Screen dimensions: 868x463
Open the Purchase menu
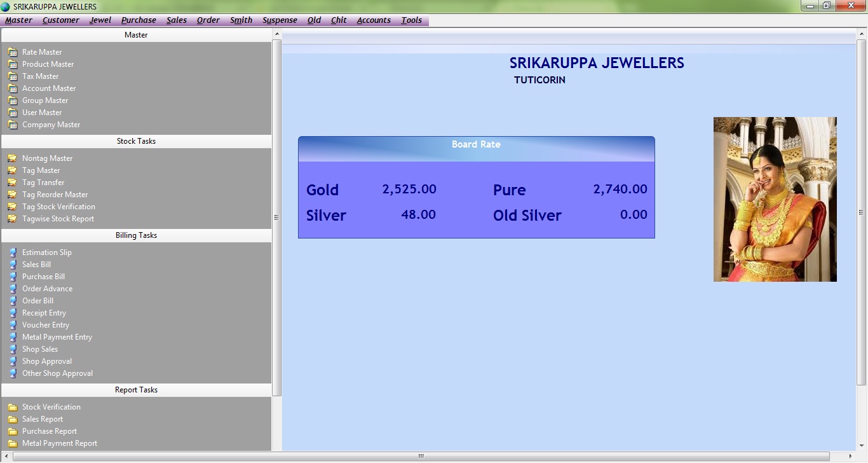click(x=139, y=20)
